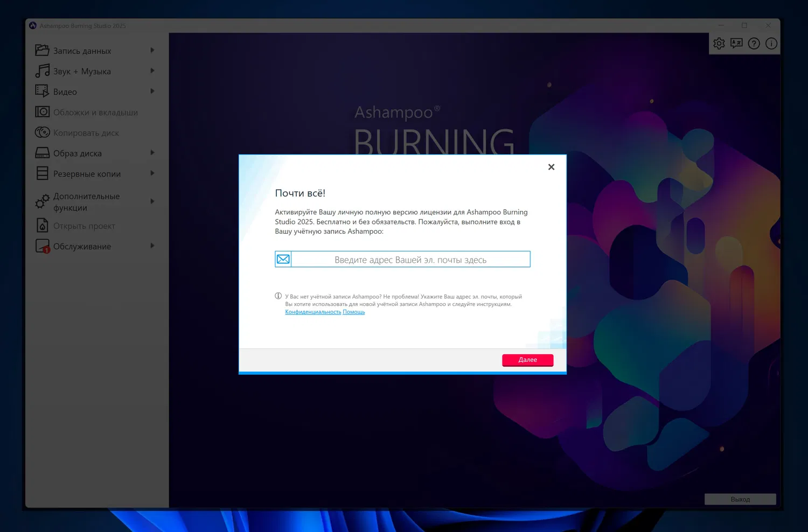Image resolution: width=808 pixels, height=532 pixels.
Task: Expand the Звук + Музыка submenu arrow
Action: 152,71
